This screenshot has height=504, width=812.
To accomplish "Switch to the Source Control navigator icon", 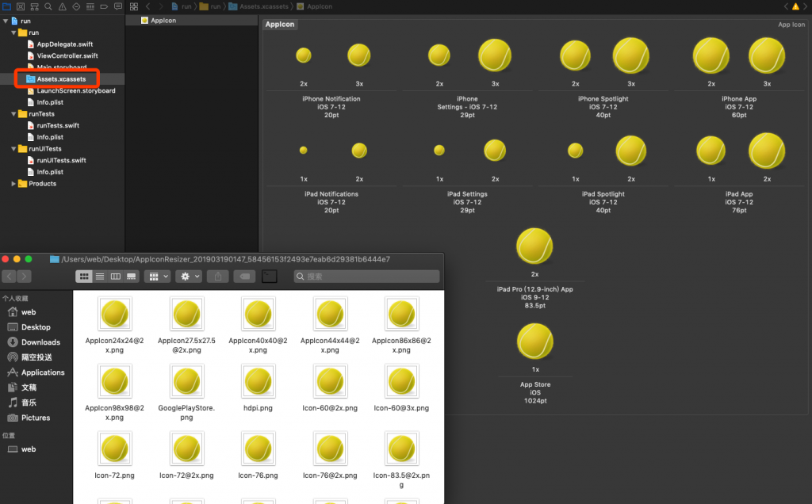I will click(21, 6).
